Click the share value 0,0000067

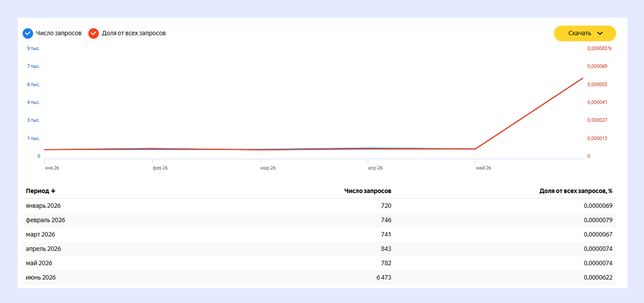point(598,234)
